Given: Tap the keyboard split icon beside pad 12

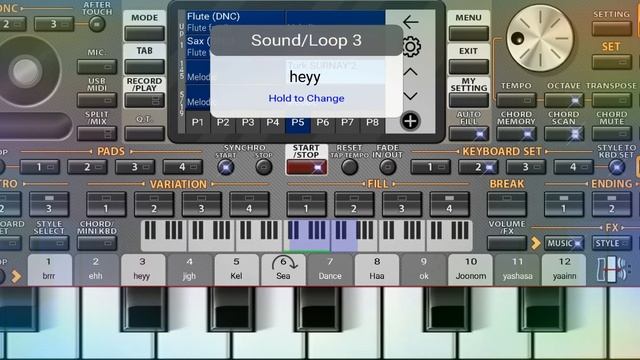Looking at the screenshot, I should click(612, 269).
